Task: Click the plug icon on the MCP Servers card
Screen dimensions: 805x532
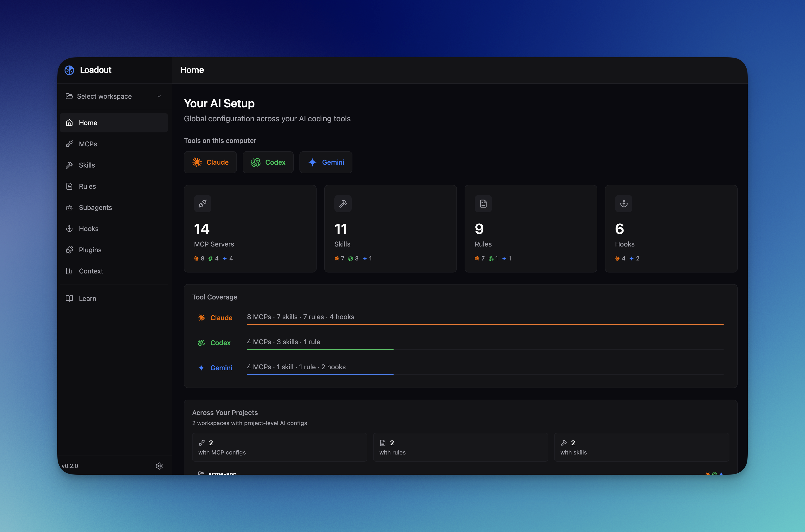Action: click(202, 204)
